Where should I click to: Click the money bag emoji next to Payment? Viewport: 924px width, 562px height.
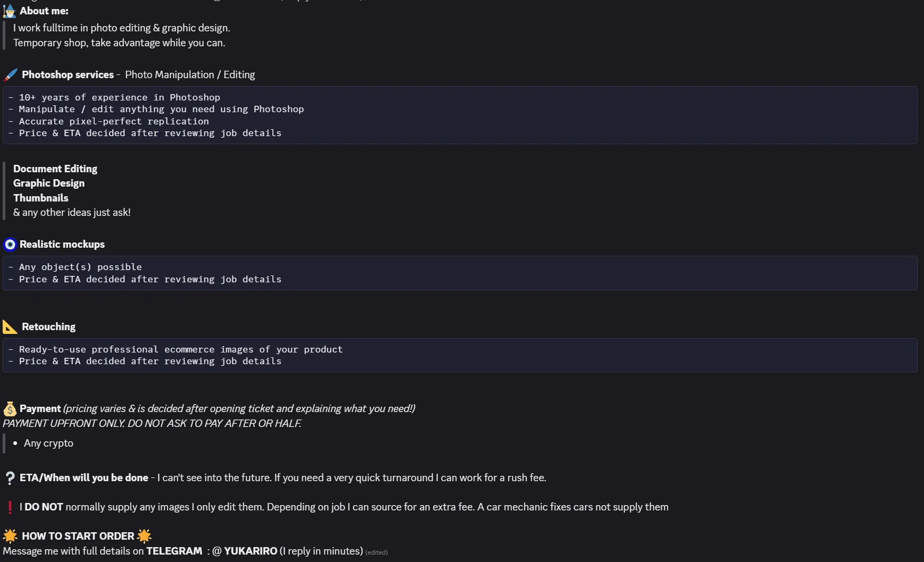coord(10,409)
